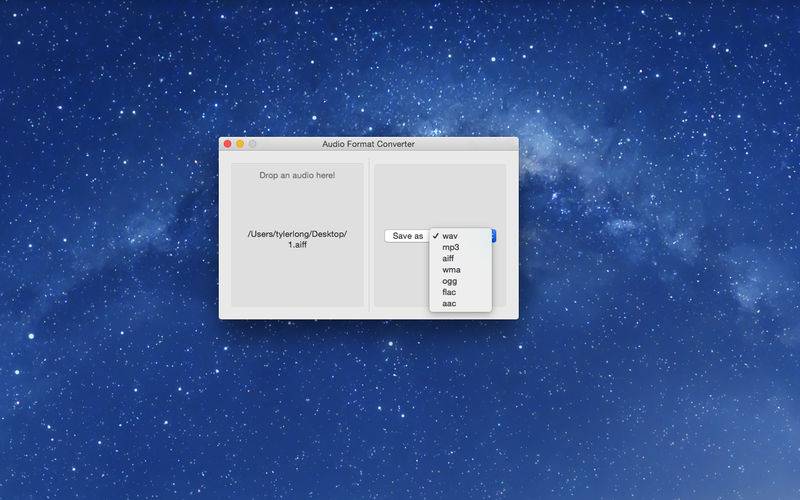Minimize the Audio Format Converter window

pos(240,144)
